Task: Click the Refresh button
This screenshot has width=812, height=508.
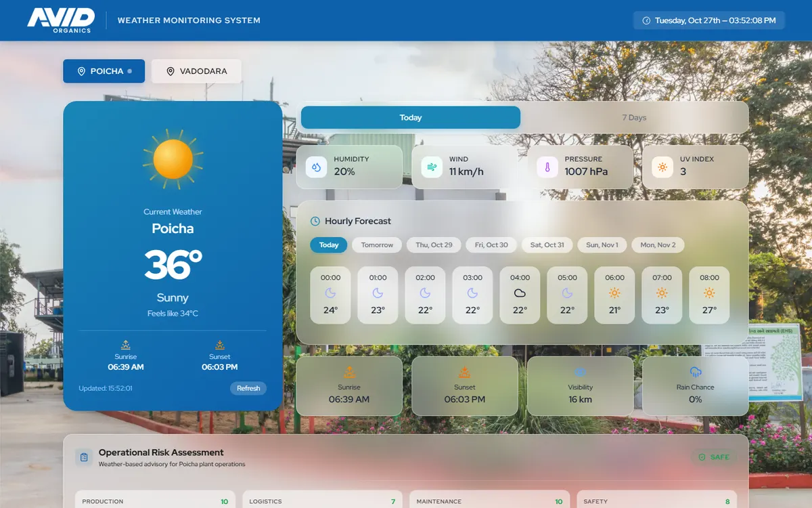Action: tap(248, 388)
